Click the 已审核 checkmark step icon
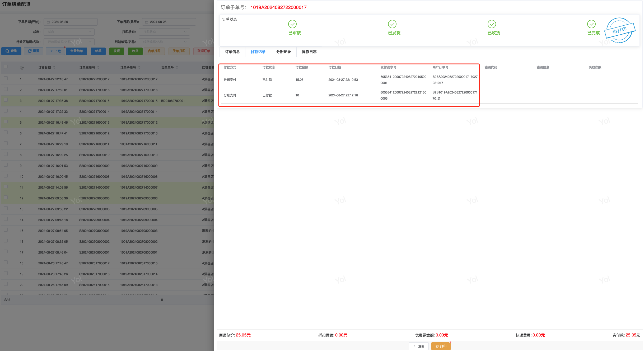Screen dimensions: 644x351 (292, 24)
